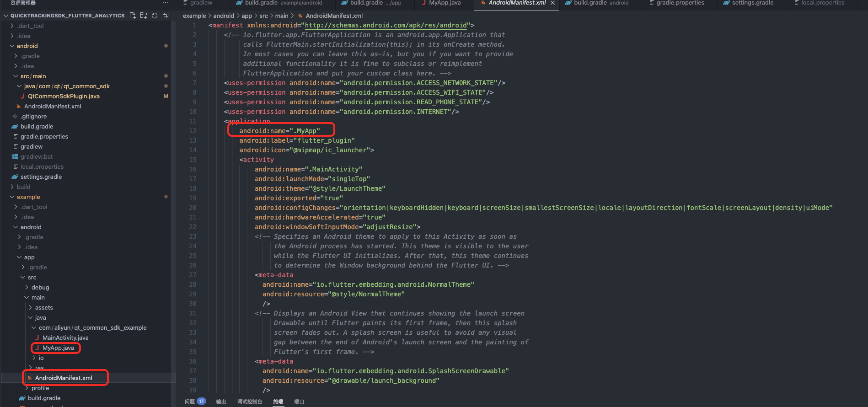
Task: Expand the io folder
Action: click(41, 358)
